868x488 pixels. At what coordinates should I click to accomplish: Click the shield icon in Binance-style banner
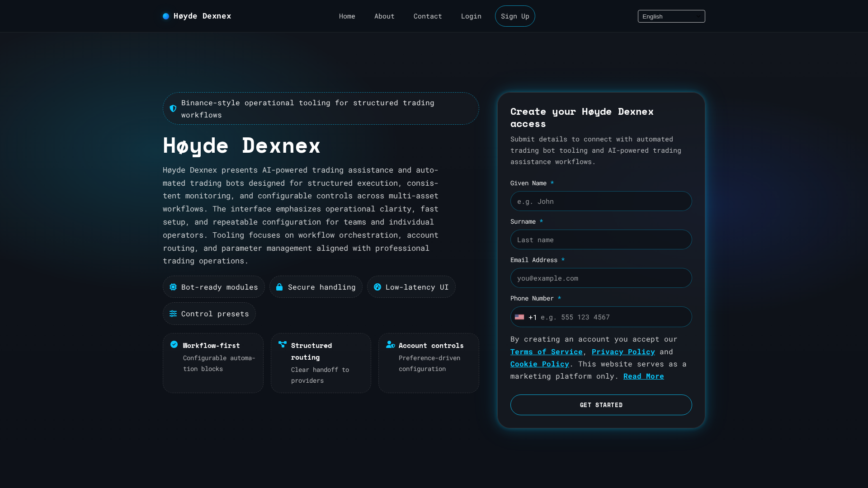pos(173,108)
